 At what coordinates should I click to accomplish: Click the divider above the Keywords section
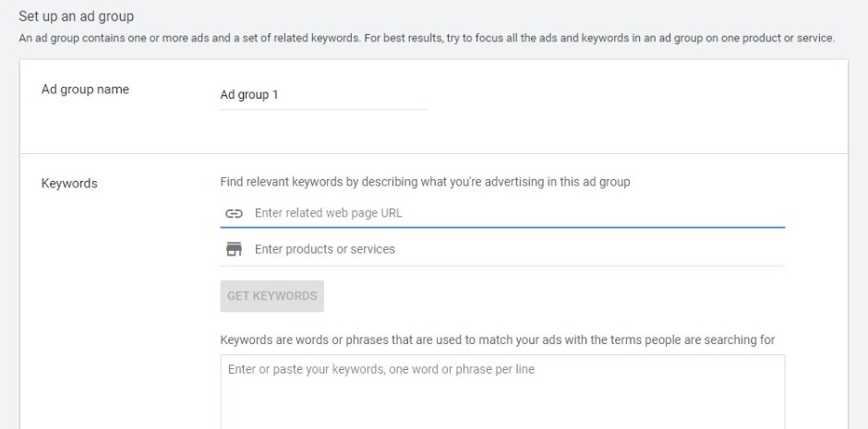click(x=434, y=153)
